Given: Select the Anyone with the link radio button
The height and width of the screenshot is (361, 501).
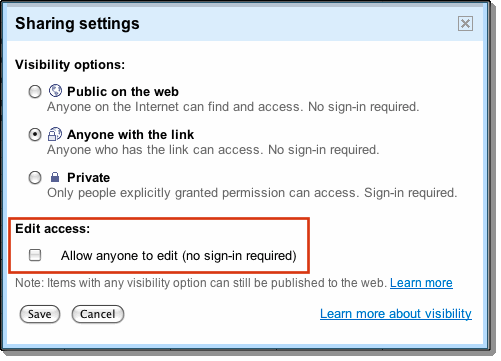Looking at the screenshot, I should (35, 134).
